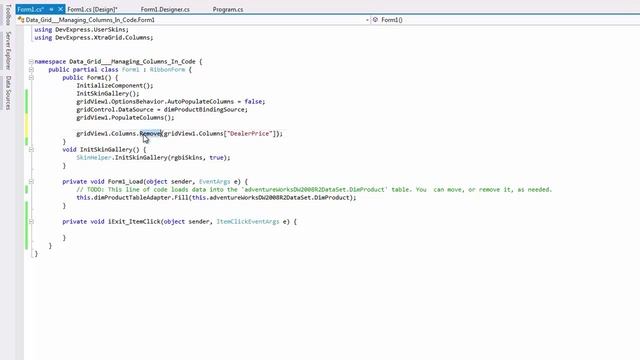Viewport: 640px width, 360px height.
Task: Click the method icon beside Form1()
Action: 376,20
